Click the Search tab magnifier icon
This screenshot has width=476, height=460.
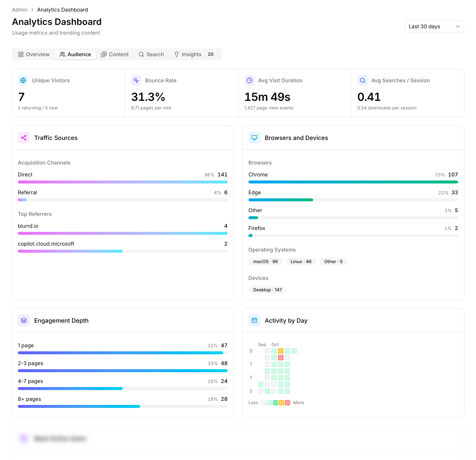[x=141, y=55]
